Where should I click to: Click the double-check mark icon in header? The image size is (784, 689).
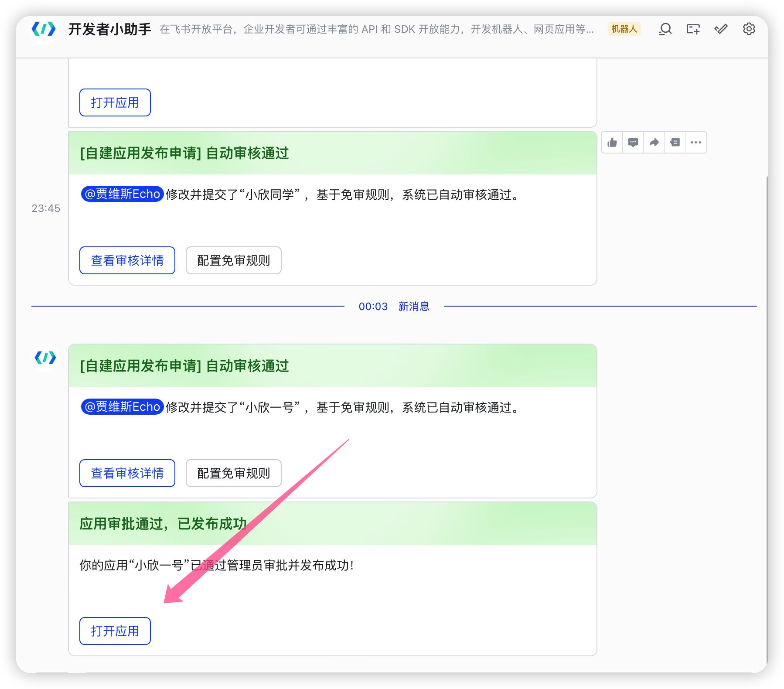tap(721, 29)
